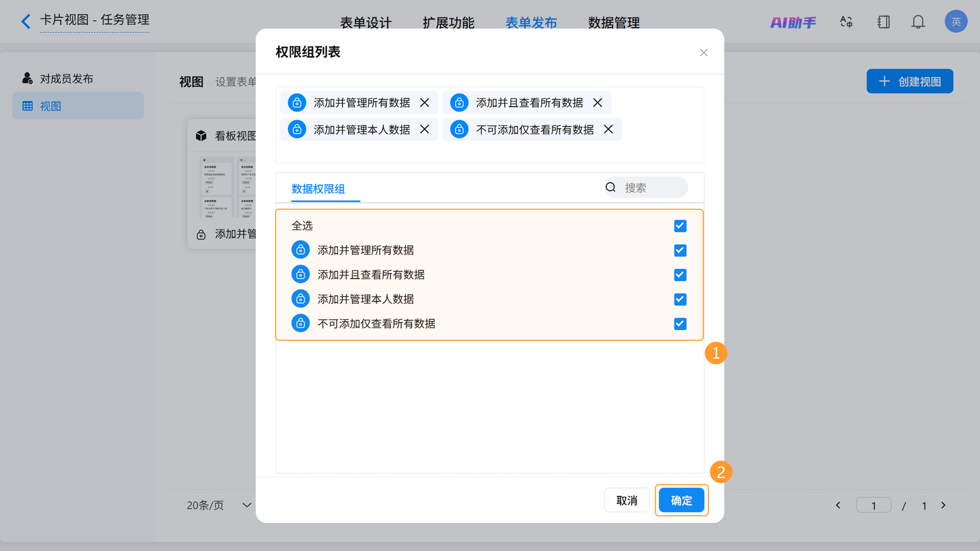Go to the next page arrow
980x551 pixels.
944,505
